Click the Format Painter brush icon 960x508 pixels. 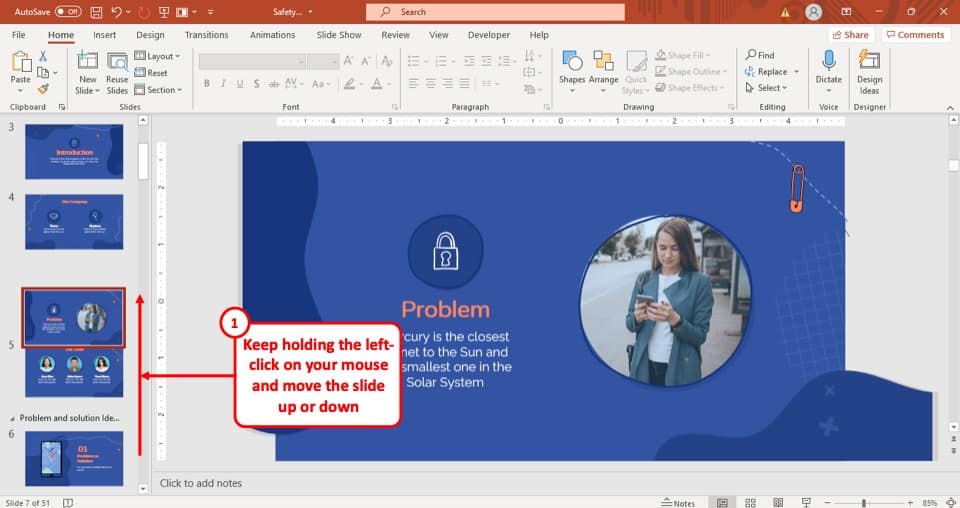(x=42, y=89)
